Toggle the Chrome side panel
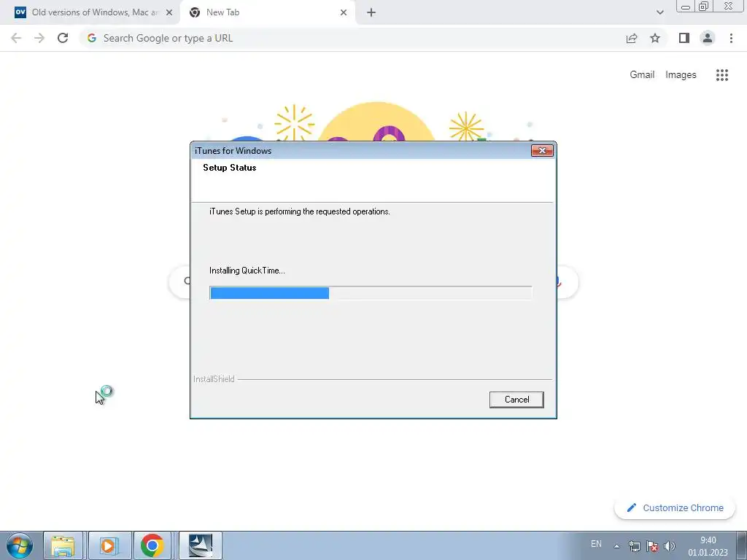Viewport: 747px width, 560px height. [x=684, y=38]
